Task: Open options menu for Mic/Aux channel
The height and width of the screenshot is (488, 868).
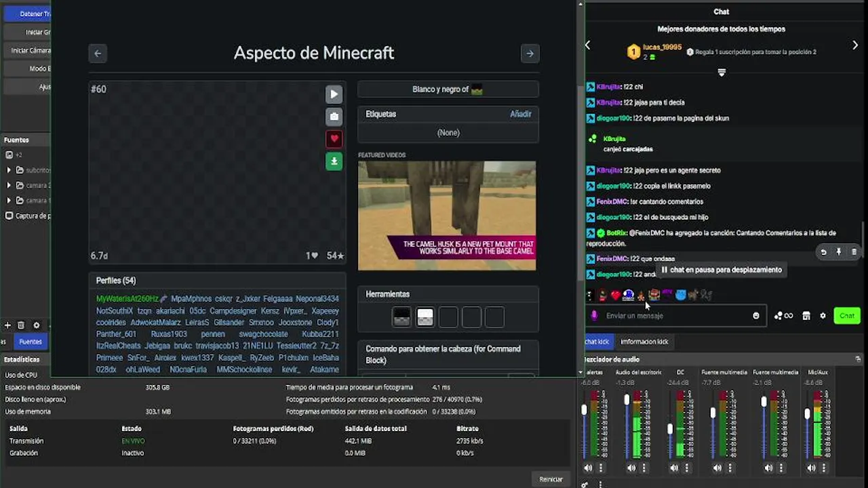Action: [x=823, y=468]
